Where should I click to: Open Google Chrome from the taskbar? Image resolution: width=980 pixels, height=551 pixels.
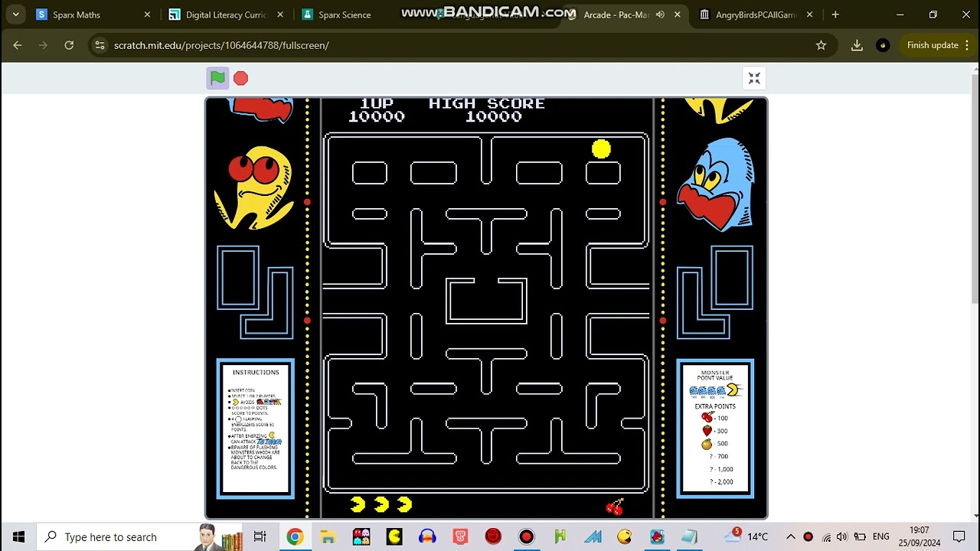(295, 536)
